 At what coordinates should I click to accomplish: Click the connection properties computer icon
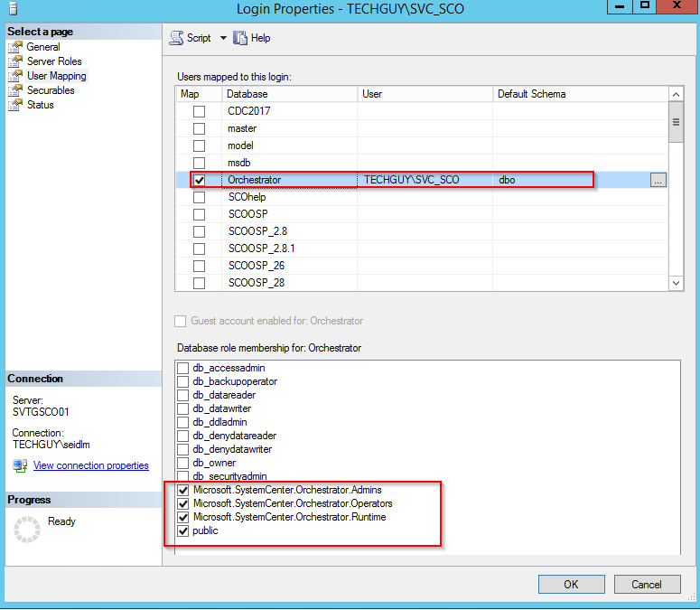coord(20,465)
